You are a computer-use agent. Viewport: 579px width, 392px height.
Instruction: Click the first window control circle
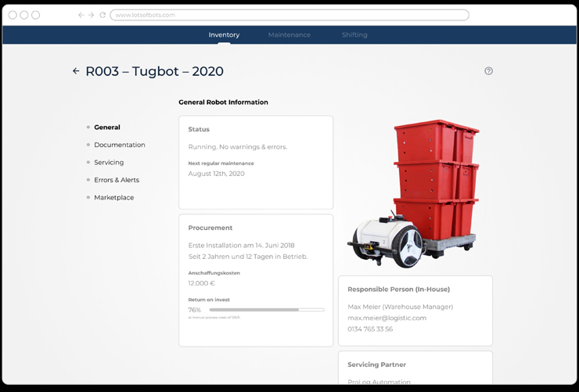click(x=13, y=15)
